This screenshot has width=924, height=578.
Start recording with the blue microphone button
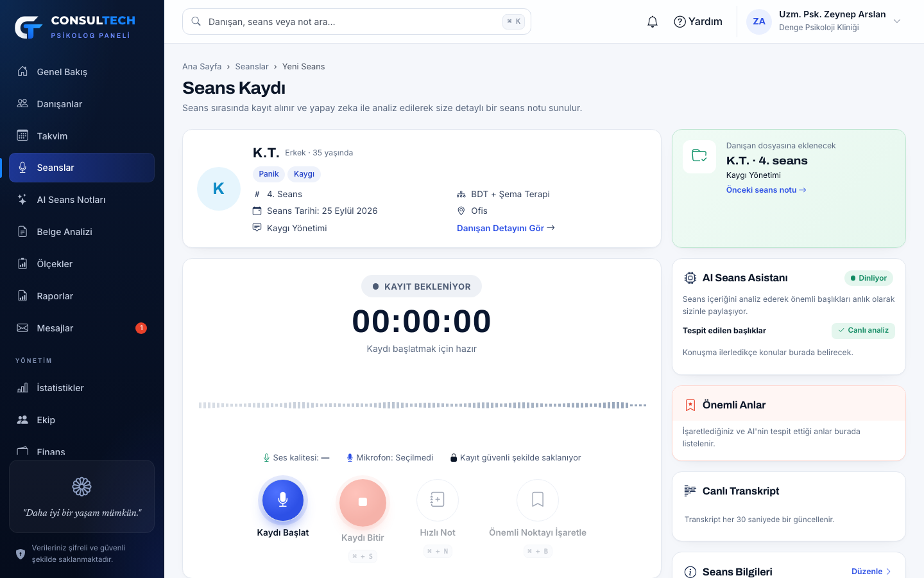coord(283,500)
